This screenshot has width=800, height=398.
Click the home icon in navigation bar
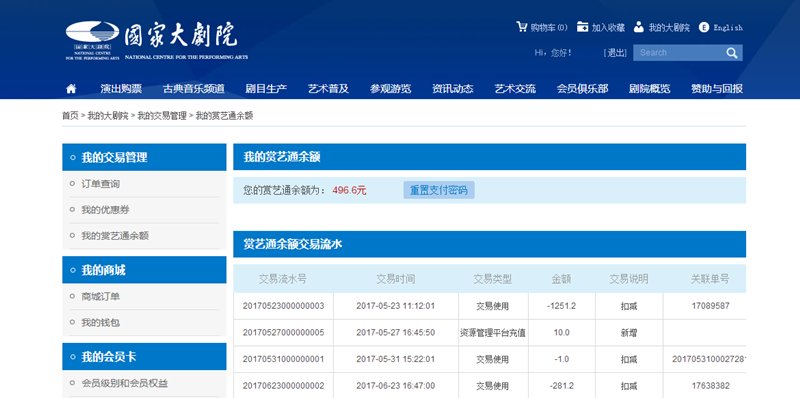[x=71, y=89]
